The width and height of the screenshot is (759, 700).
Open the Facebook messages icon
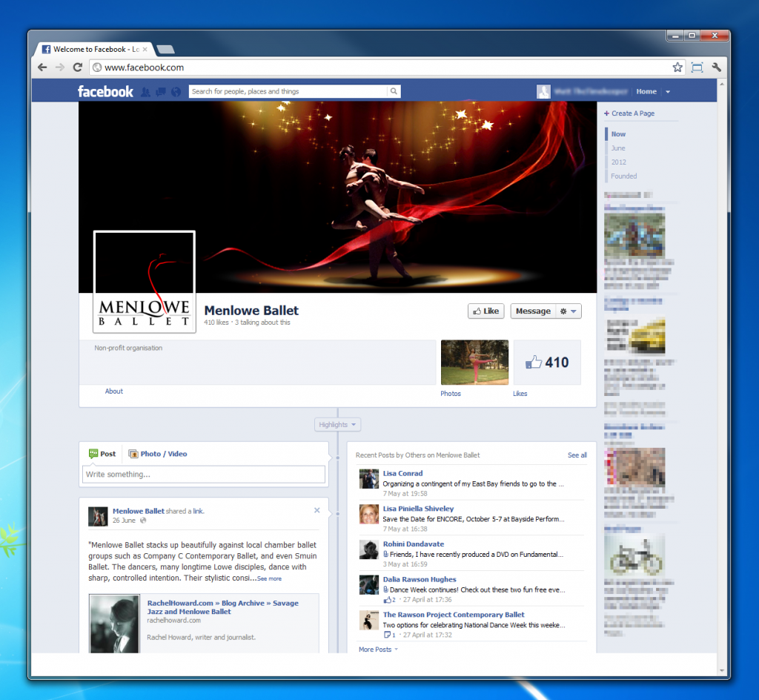161,92
